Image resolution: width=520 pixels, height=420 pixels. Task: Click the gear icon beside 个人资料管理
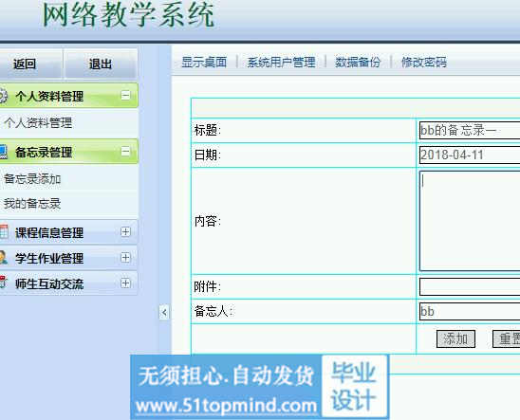click(3, 96)
